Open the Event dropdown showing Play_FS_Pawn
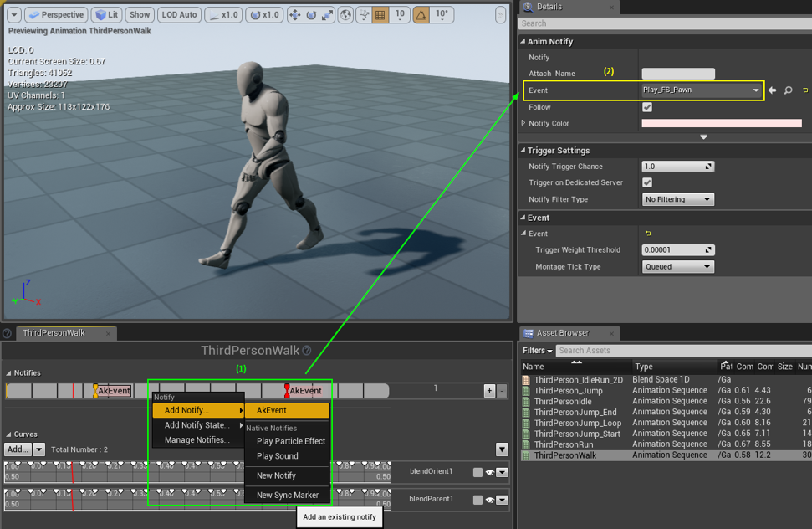The width and height of the screenshot is (812, 529). coord(701,90)
